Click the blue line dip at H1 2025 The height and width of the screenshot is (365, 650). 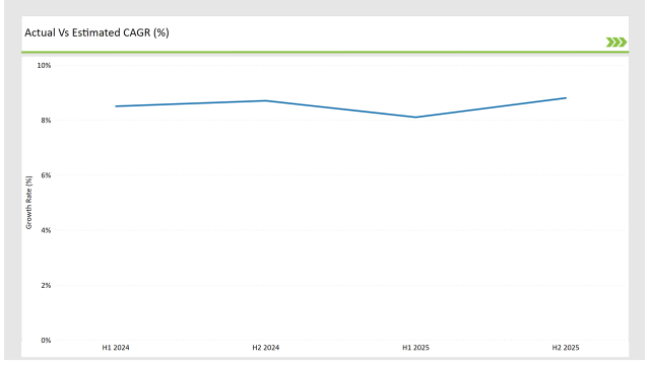coord(416,117)
